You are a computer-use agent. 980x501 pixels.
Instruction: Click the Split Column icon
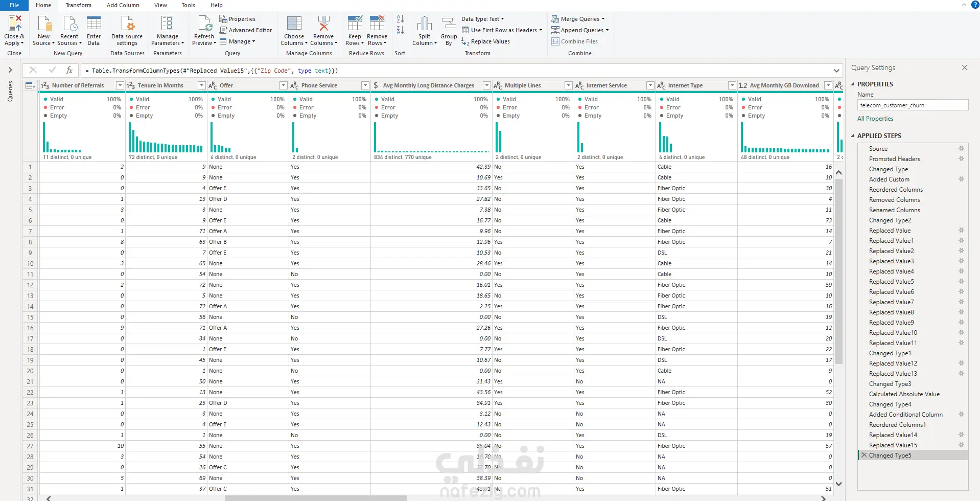425,24
